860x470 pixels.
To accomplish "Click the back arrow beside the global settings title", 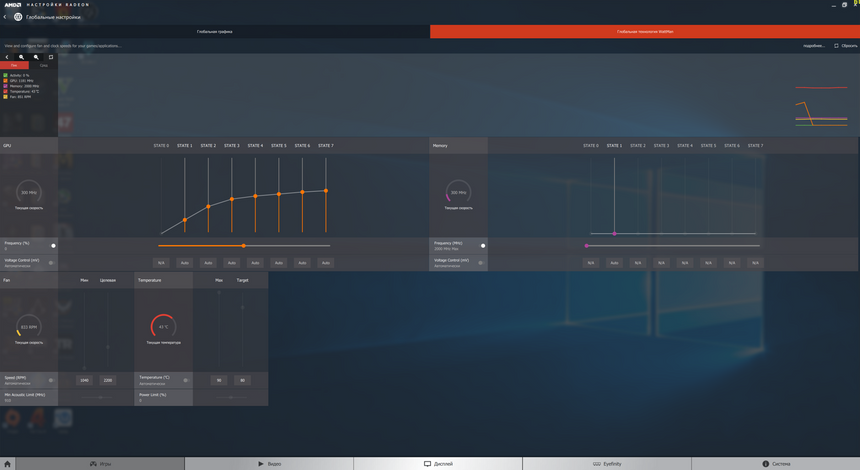I will 5,17.
